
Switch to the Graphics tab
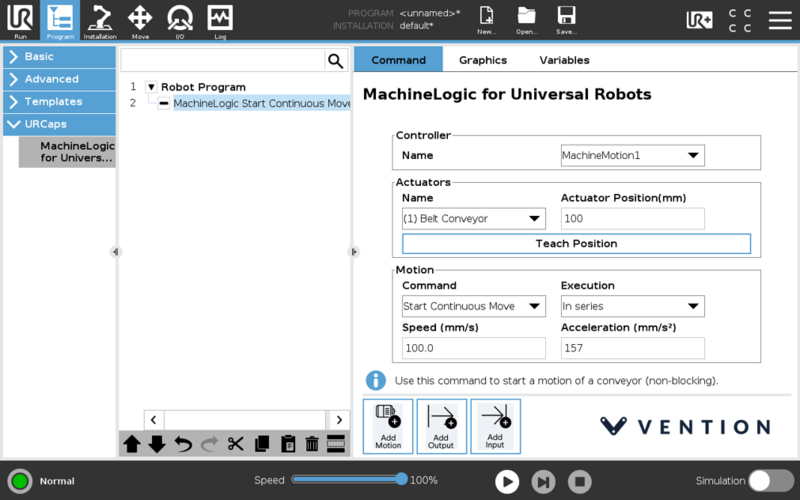pos(483,60)
